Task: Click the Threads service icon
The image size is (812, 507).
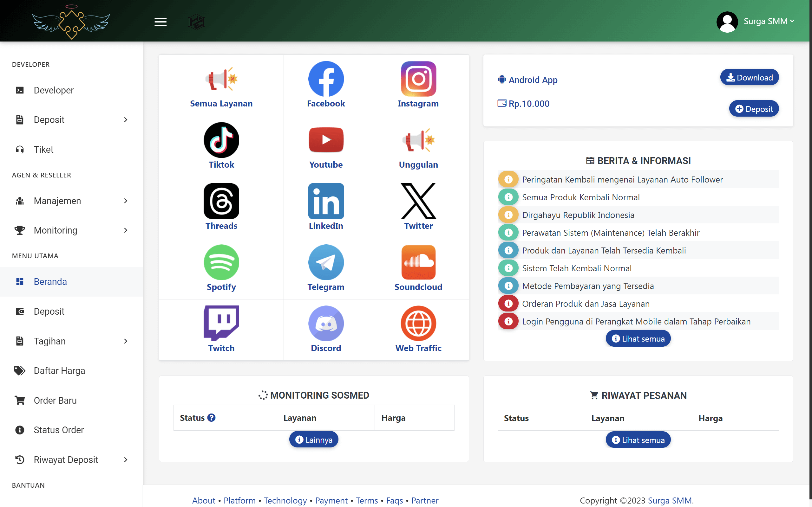Action: coord(221,201)
